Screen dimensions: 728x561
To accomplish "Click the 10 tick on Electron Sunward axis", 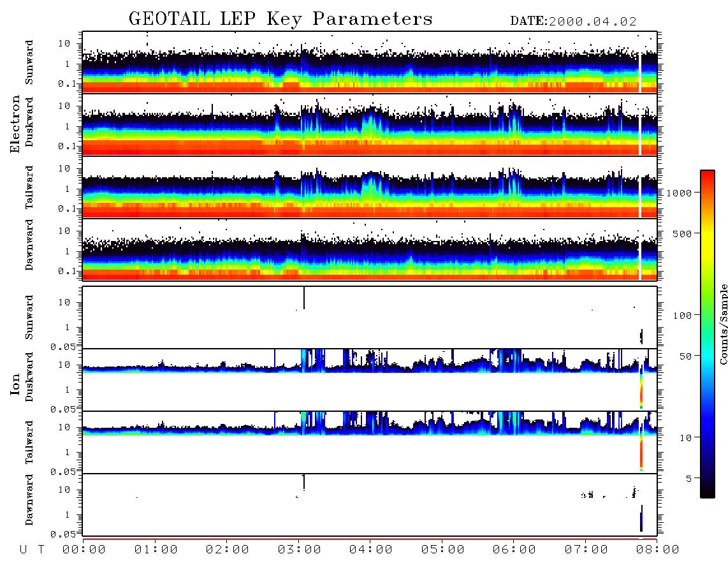I will click(x=64, y=43).
